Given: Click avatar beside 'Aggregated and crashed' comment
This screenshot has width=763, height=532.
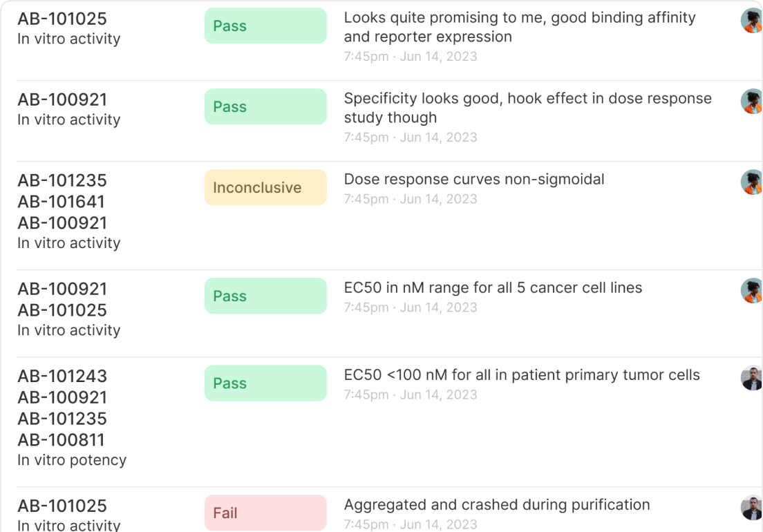Looking at the screenshot, I should [752, 508].
